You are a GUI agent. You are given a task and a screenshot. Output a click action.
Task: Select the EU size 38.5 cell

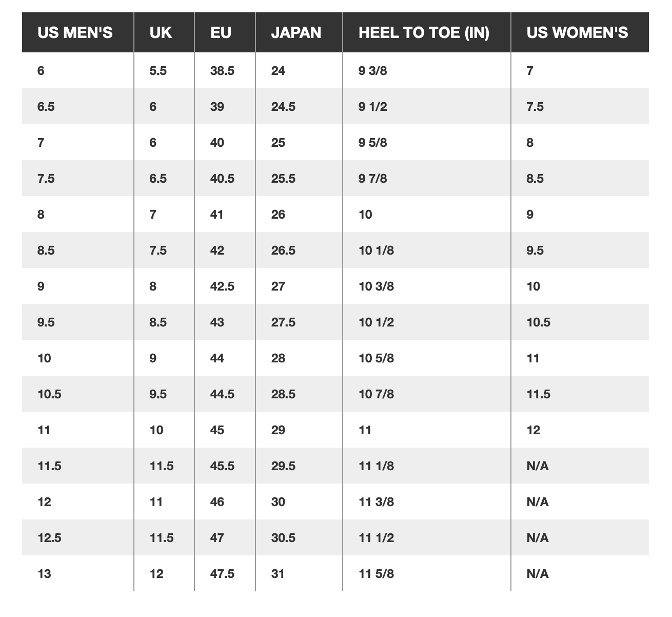click(x=222, y=71)
